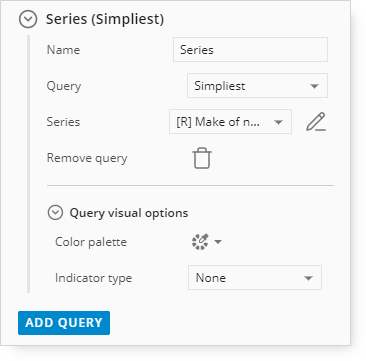
Task: Open the Series dropdown showing [R] Make of n...
Action: 230,122
